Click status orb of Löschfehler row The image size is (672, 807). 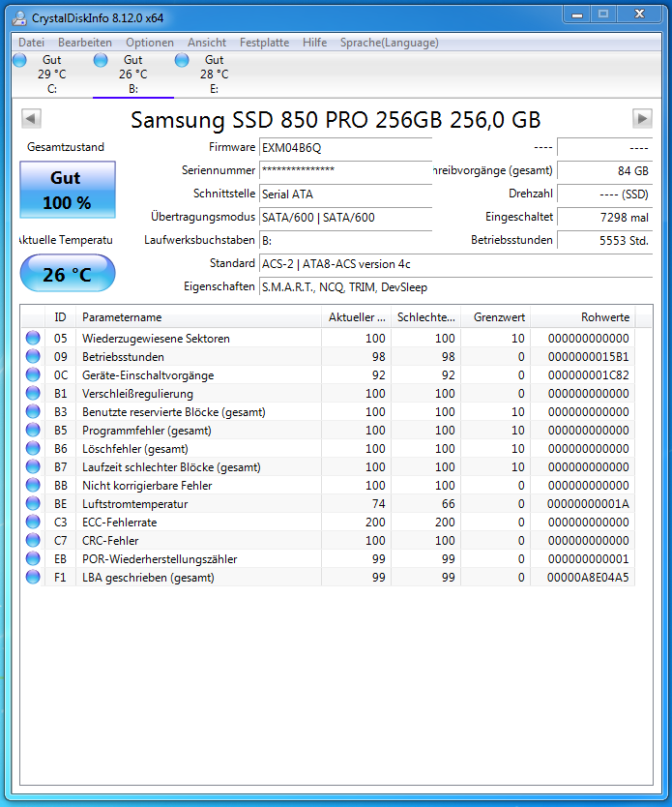(x=33, y=449)
